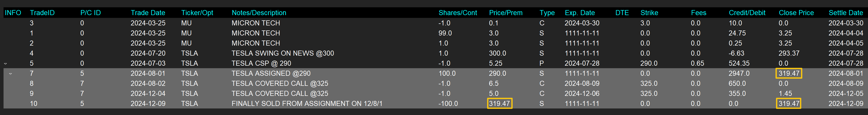The image size is (868, 115).
Task: Click the INFO column header
Action: (x=13, y=13)
